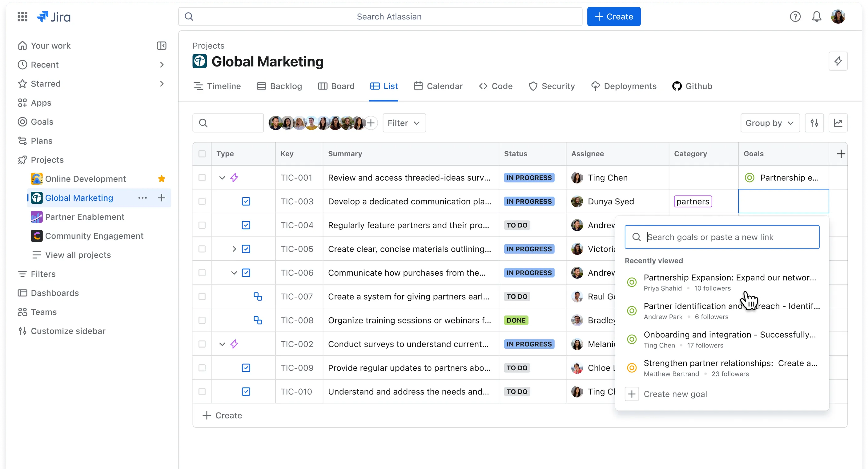Open Goals from the sidebar
Image resolution: width=868 pixels, height=469 pixels.
tap(22, 122)
